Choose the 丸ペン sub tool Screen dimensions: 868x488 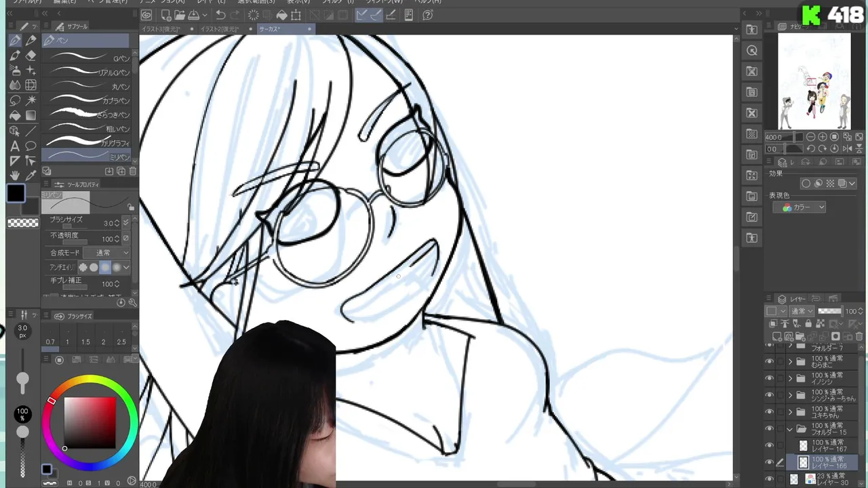[x=86, y=86]
